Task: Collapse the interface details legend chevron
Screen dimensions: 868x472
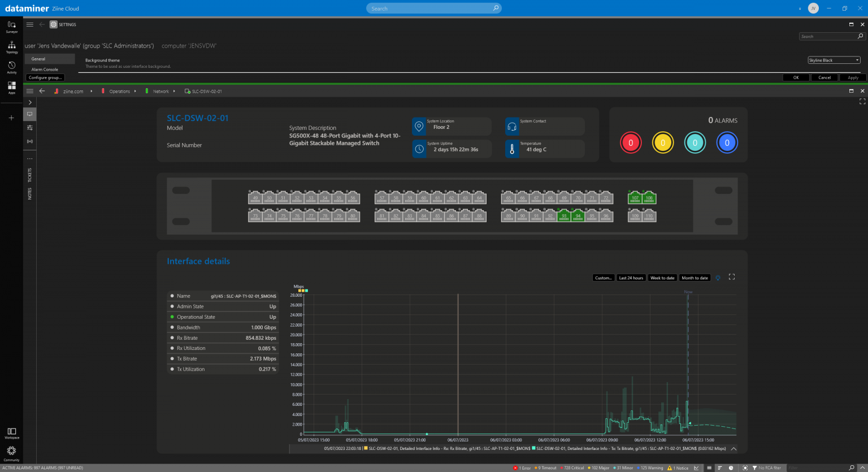Action: coord(733,448)
